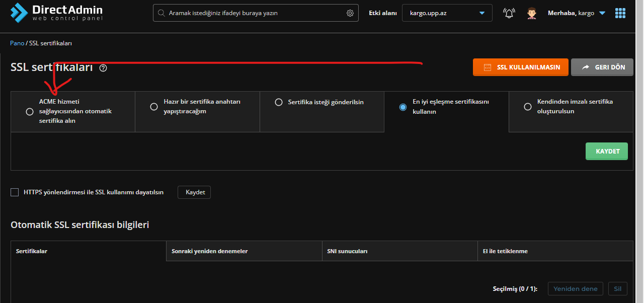The width and height of the screenshot is (644, 303).
Task: Click the user avatar icon
Action: point(531,13)
